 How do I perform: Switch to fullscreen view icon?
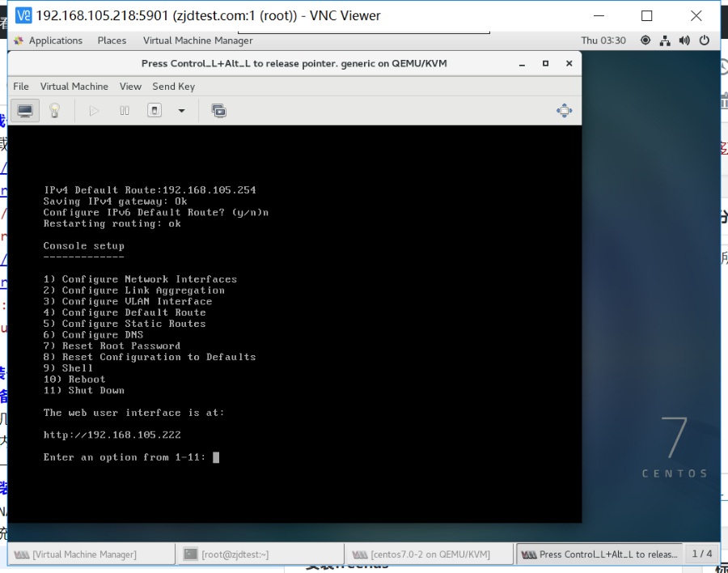coord(564,111)
